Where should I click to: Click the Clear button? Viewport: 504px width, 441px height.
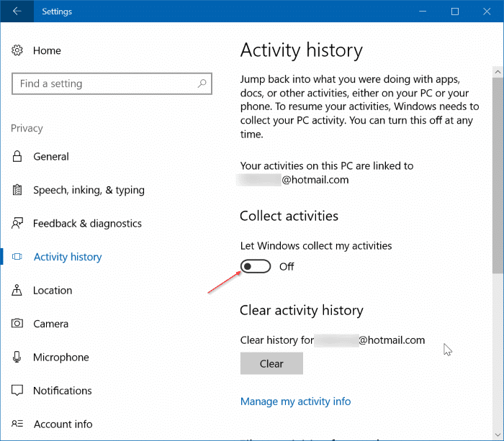(271, 363)
